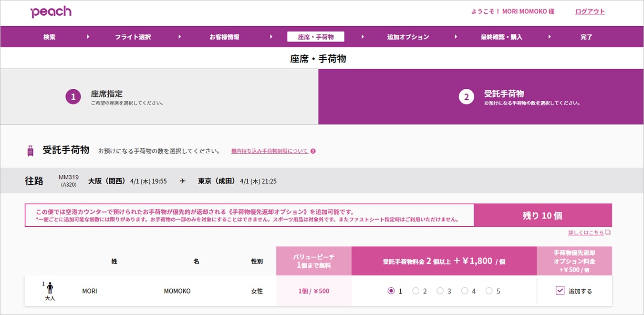Go to the 検索 step
644x315 pixels.
point(49,37)
